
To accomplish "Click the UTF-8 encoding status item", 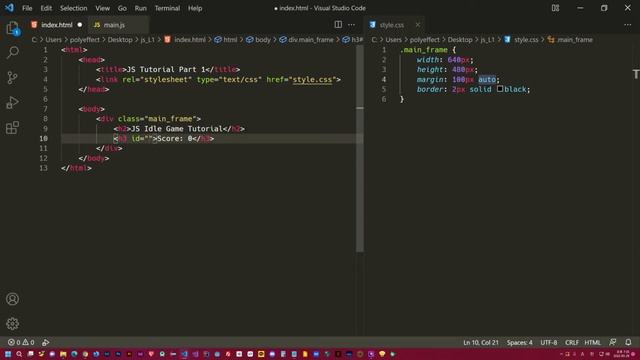I will (549, 342).
